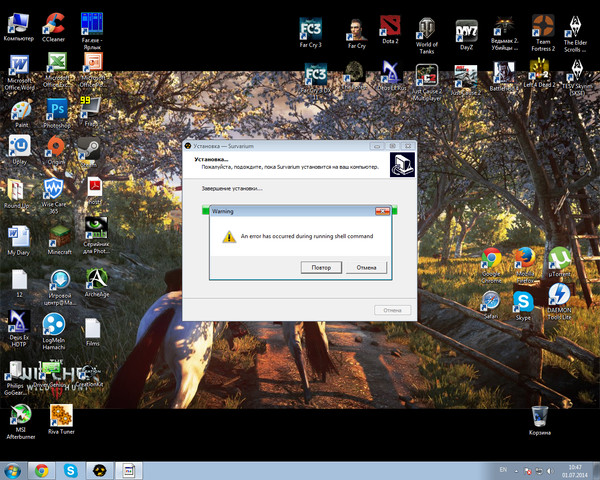Select the Philips GoGear icon
The image size is (600, 480).
tap(15, 378)
